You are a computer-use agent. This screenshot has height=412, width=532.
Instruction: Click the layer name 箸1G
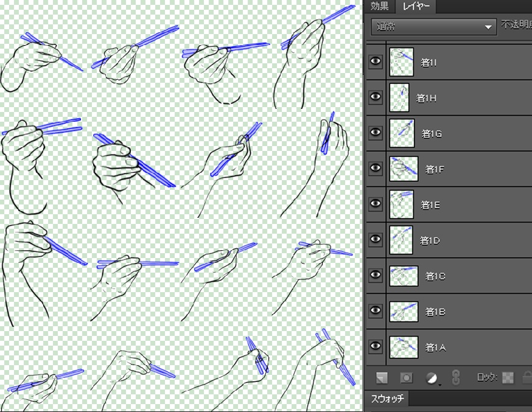pos(432,134)
